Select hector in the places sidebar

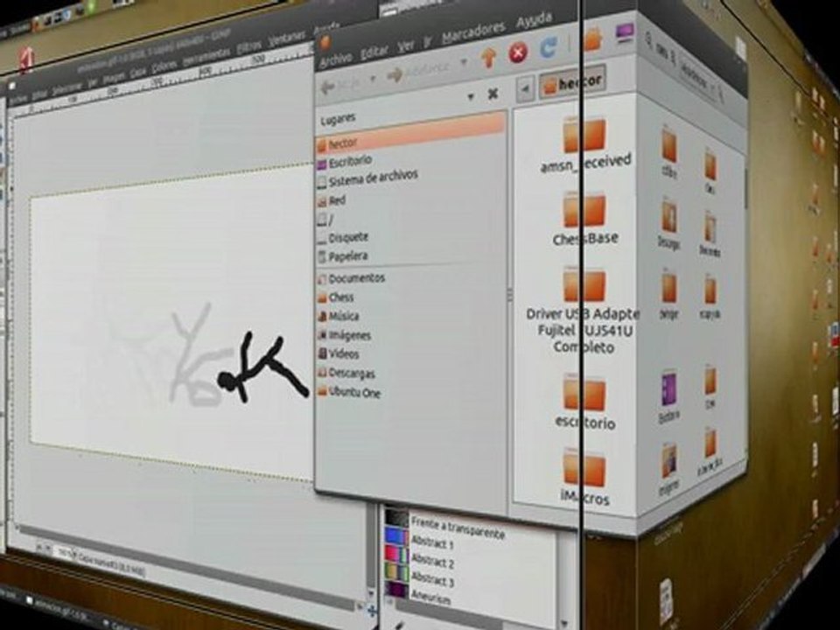pos(410,134)
